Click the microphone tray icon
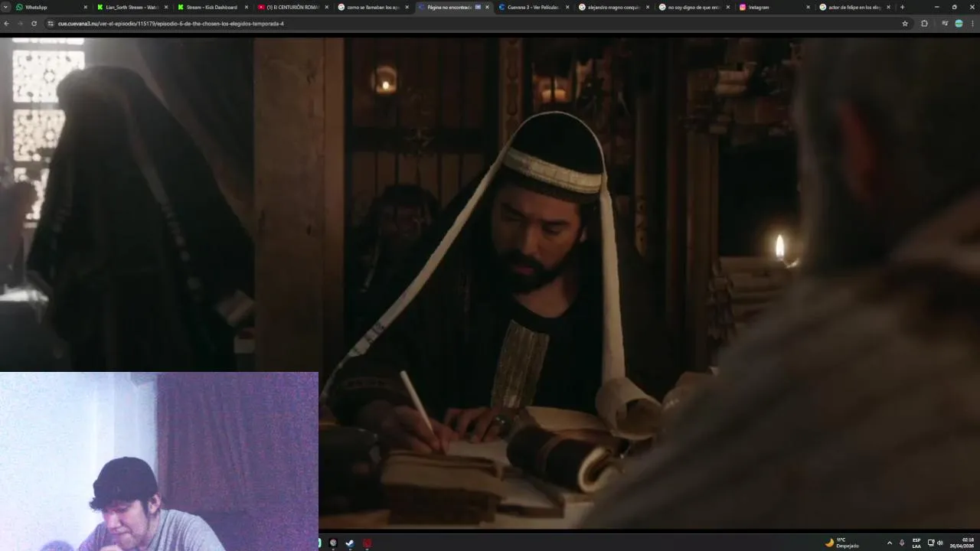The height and width of the screenshot is (551, 980). (902, 543)
